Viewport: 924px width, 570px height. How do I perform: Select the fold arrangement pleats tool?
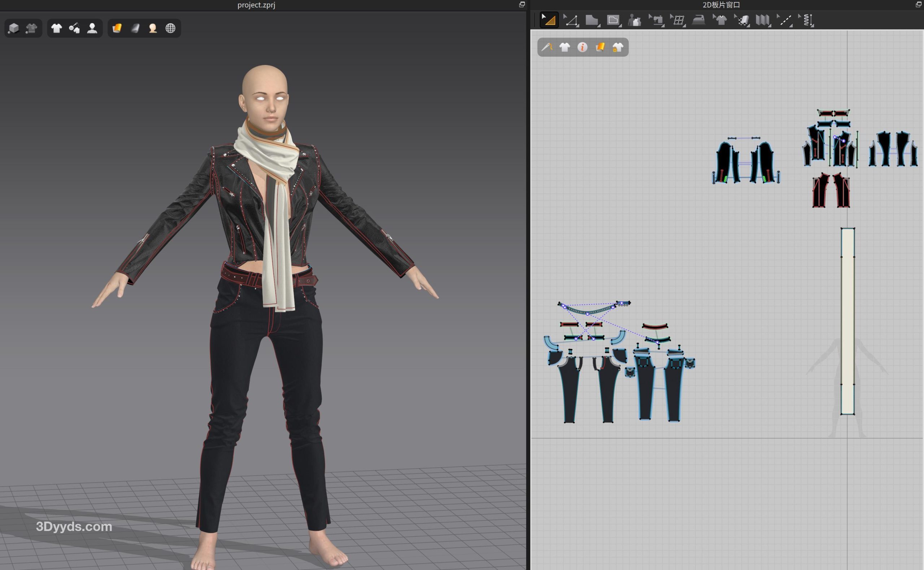point(763,20)
